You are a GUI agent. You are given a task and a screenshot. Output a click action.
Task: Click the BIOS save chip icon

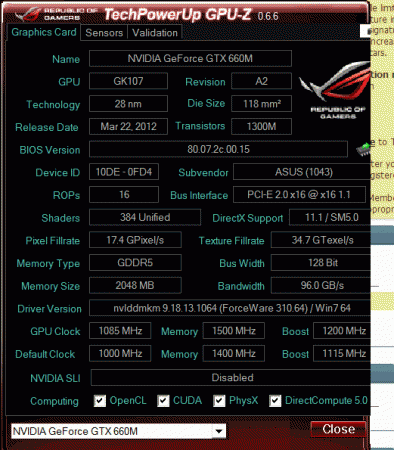tap(363, 149)
